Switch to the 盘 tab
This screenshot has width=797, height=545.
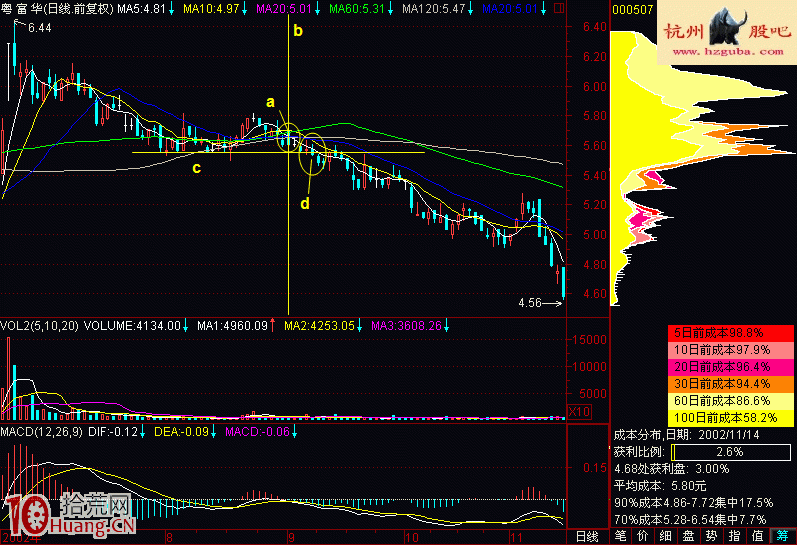pyautogui.click(x=691, y=536)
